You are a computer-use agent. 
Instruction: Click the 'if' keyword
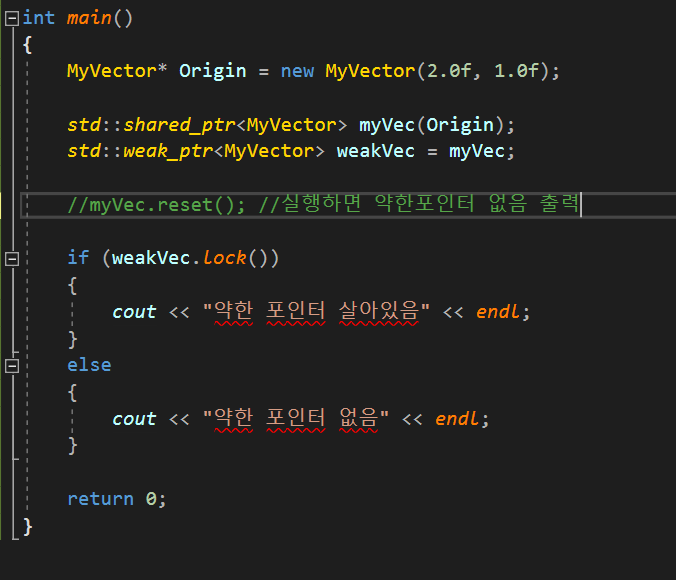pyautogui.click(x=78, y=258)
